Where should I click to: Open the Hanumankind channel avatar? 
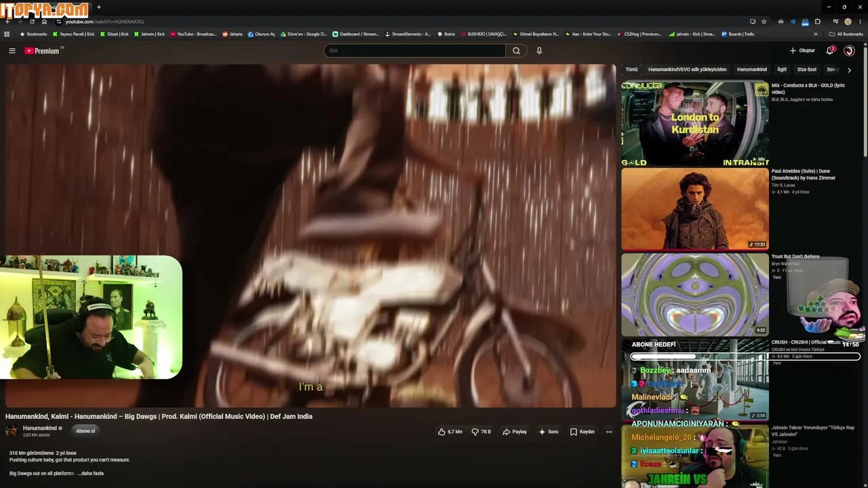click(12, 431)
